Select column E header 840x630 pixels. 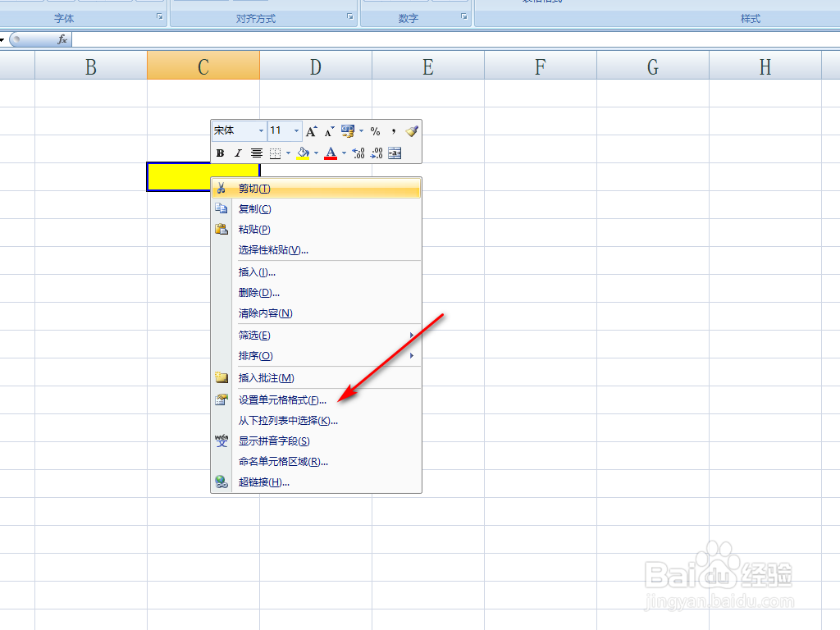pyautogui.click(x=428, y=66)
